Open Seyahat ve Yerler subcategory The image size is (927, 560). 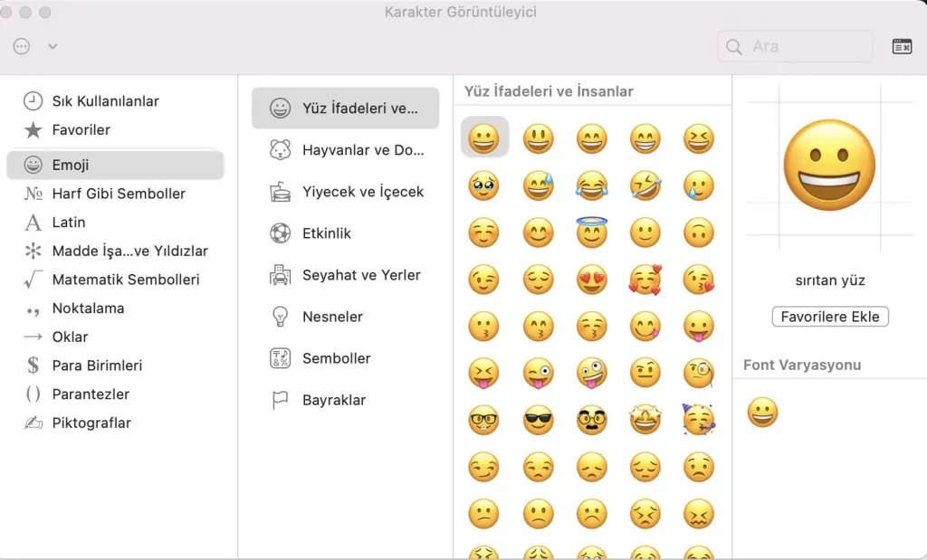click(345, 275)
